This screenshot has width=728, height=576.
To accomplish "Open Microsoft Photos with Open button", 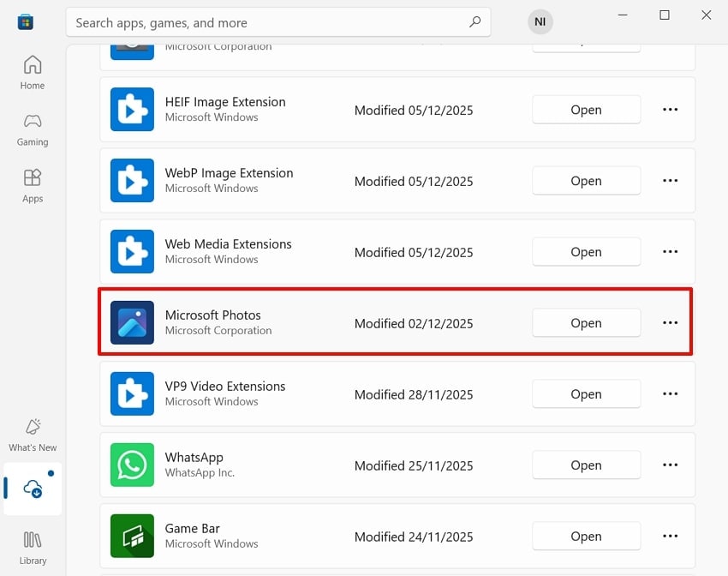I will pos(586,323).
